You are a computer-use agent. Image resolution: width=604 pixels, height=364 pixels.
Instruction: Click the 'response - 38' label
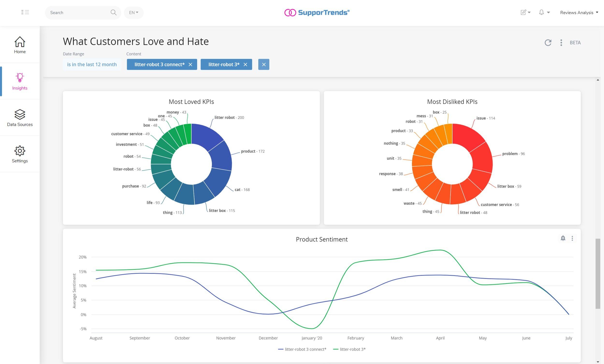pos(391,174)
